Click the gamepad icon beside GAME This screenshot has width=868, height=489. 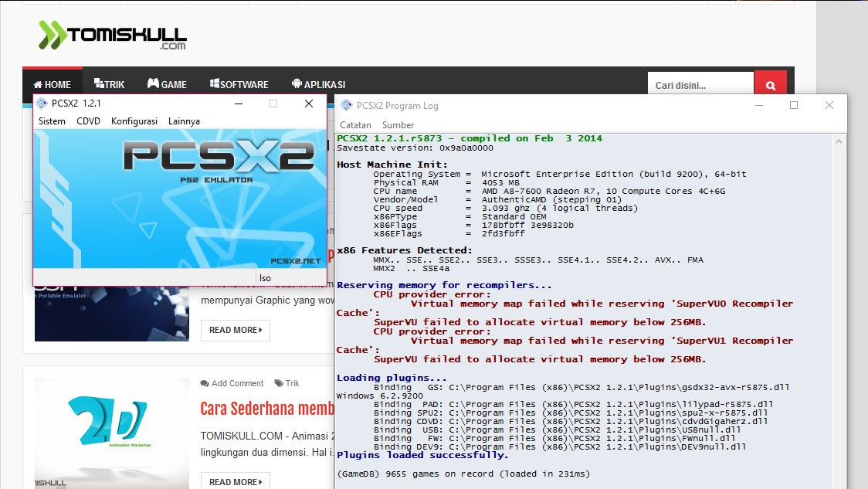click(x=154, y=83)
